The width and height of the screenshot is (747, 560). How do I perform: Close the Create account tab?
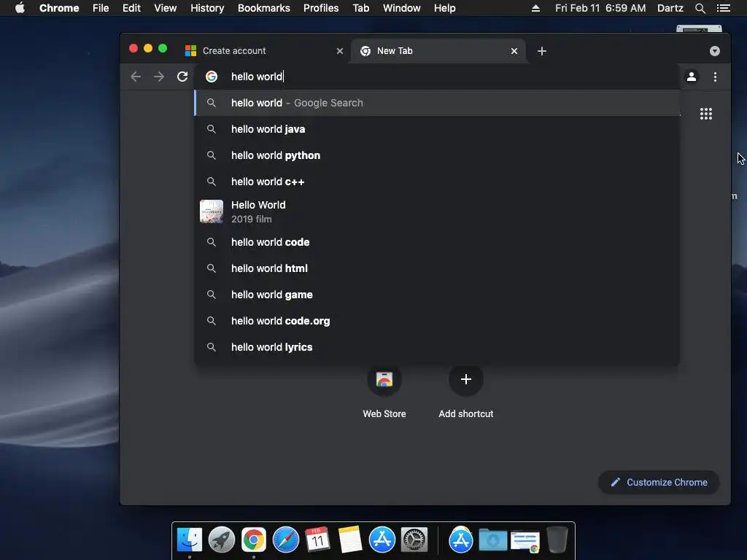pyautogui.click(x=340, y=51)
